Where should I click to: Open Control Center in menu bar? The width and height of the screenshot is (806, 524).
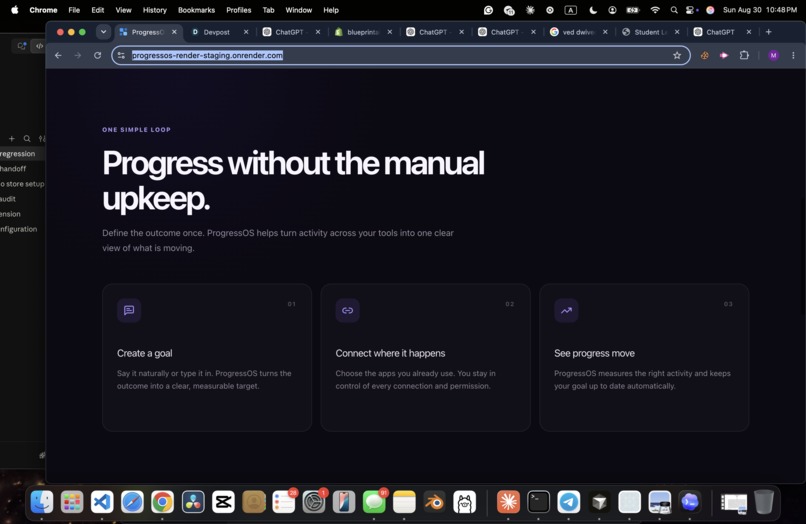click(x=691, y=10)
